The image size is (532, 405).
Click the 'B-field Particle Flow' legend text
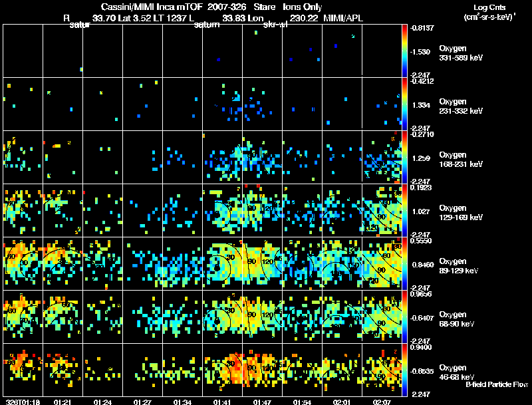point(497,384)
